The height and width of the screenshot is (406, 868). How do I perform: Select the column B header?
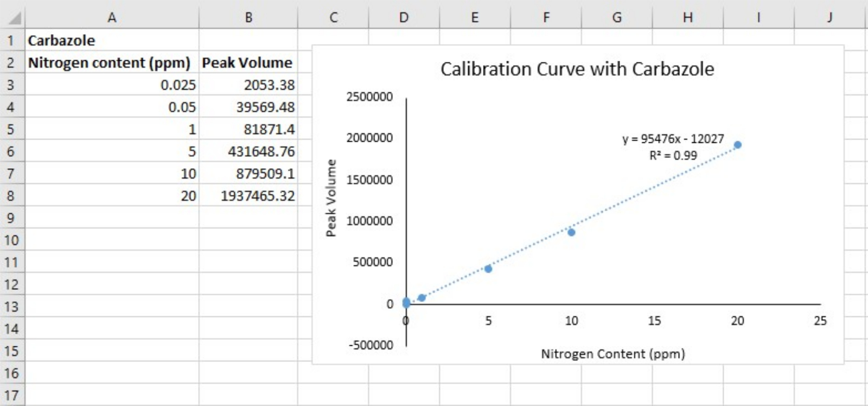pos(248,17)
